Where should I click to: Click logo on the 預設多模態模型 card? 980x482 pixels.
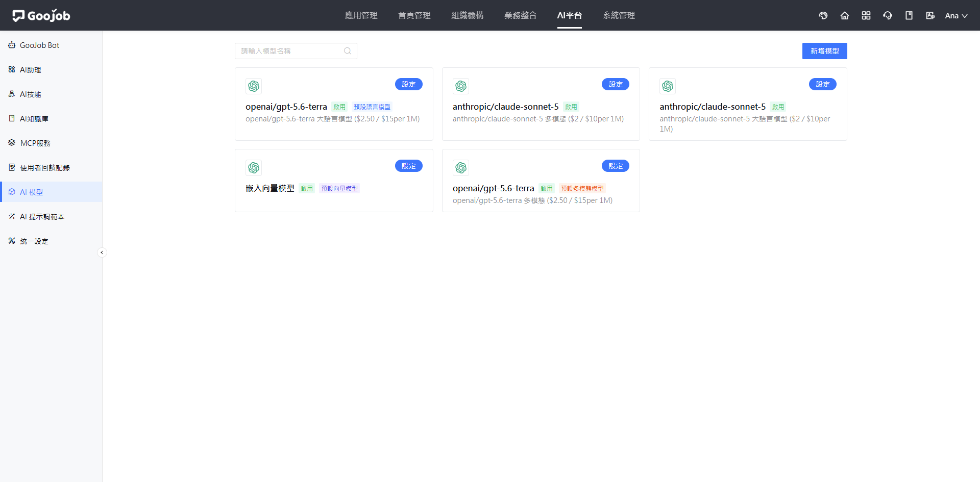461,168
